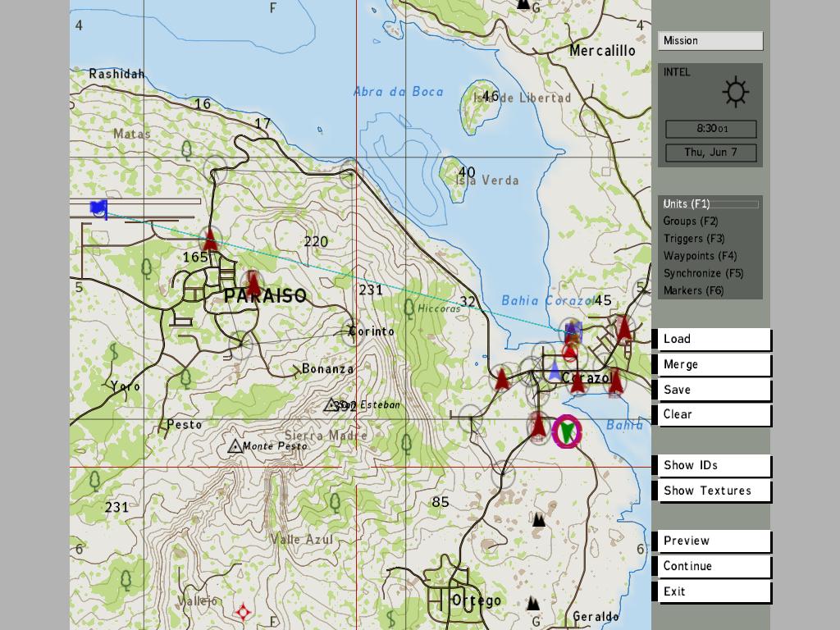Switch to Groups (F2) mode
Screen dimensions: 840x630
(x=691, y=221)
